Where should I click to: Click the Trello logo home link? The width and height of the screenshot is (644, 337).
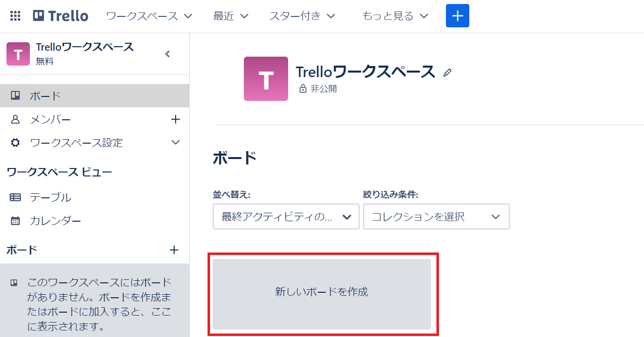point(61,16)
